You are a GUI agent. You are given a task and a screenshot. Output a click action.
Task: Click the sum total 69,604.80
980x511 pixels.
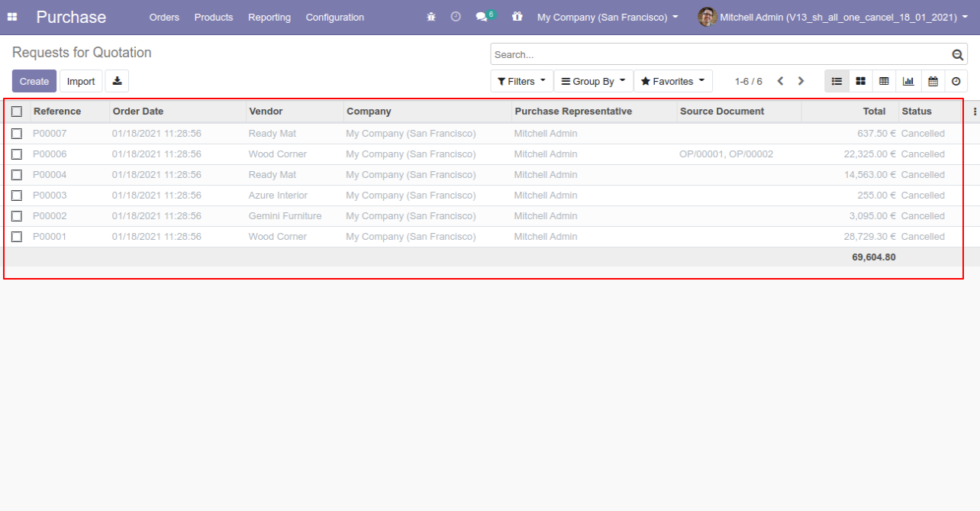(874, 257)
